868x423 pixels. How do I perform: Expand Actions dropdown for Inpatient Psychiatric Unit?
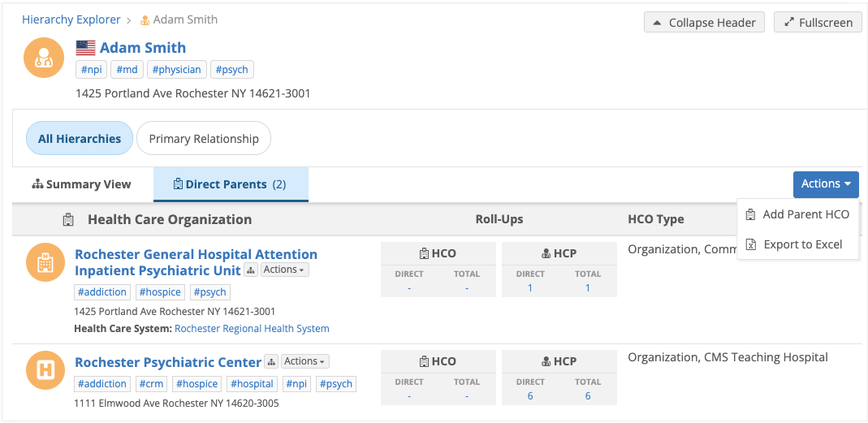[x=284, y=270]
